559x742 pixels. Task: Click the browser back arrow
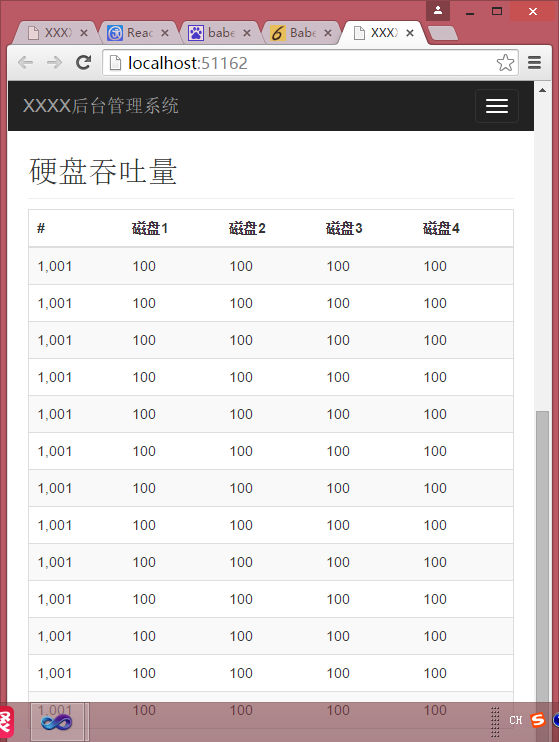[x=26, y=62]
